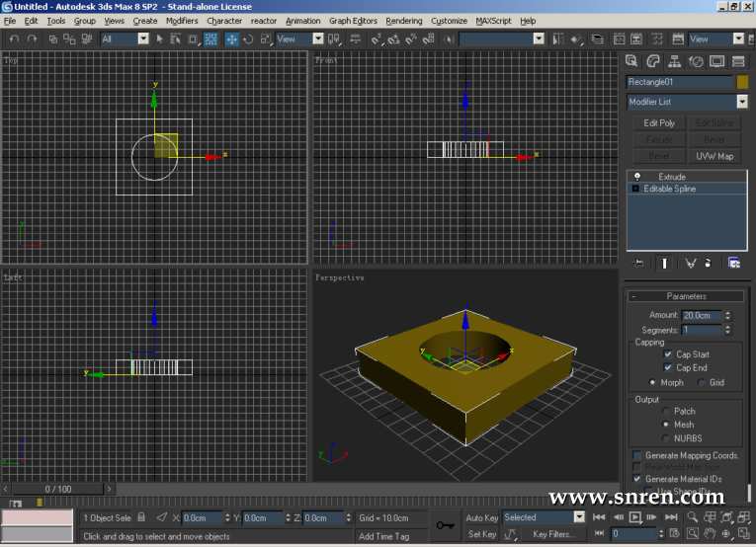This screenshot has height=547, width=756.
Task: Toggle the Angle Snap icon
Action: click(394, 39)
